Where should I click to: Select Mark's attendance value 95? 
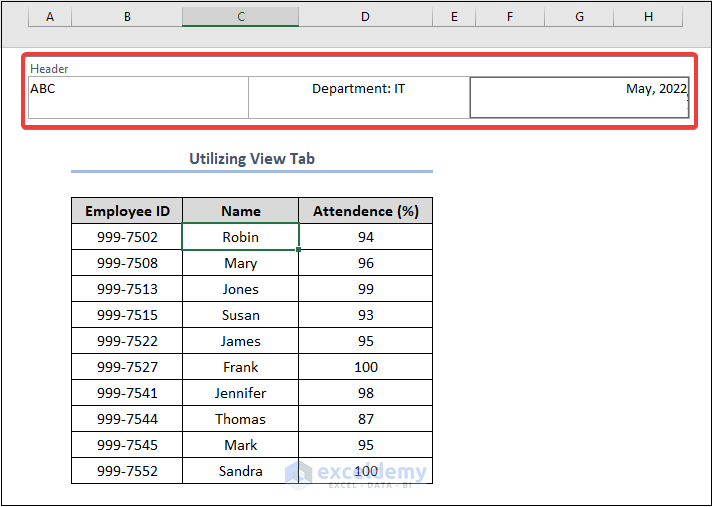[x=366, y=445]
